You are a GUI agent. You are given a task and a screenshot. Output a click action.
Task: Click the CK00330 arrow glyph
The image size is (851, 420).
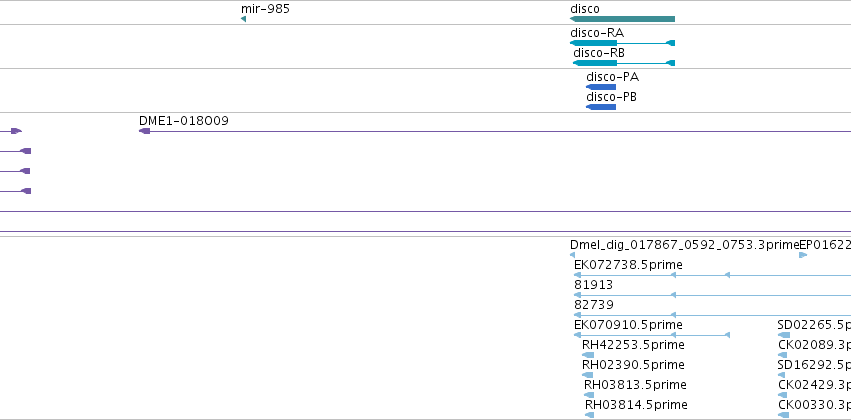784,415
